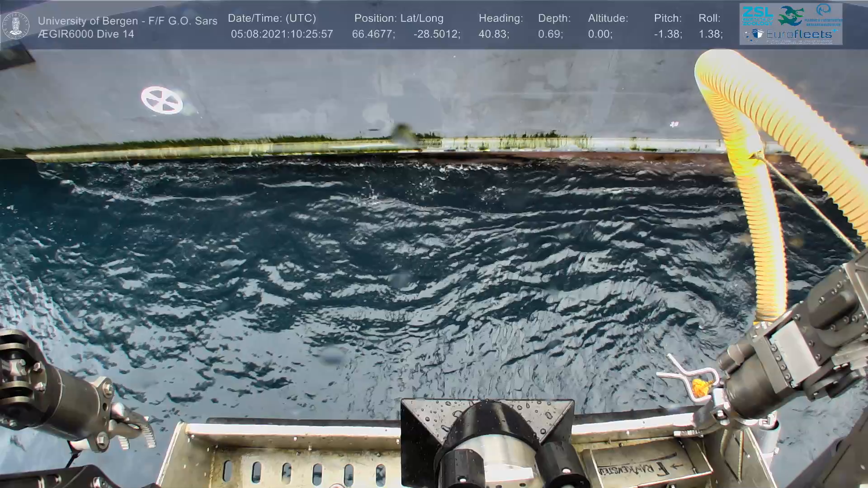Click the Roll value 1.38
The height and width of the screenshot is (488, 868).
(x=710, y=34)
